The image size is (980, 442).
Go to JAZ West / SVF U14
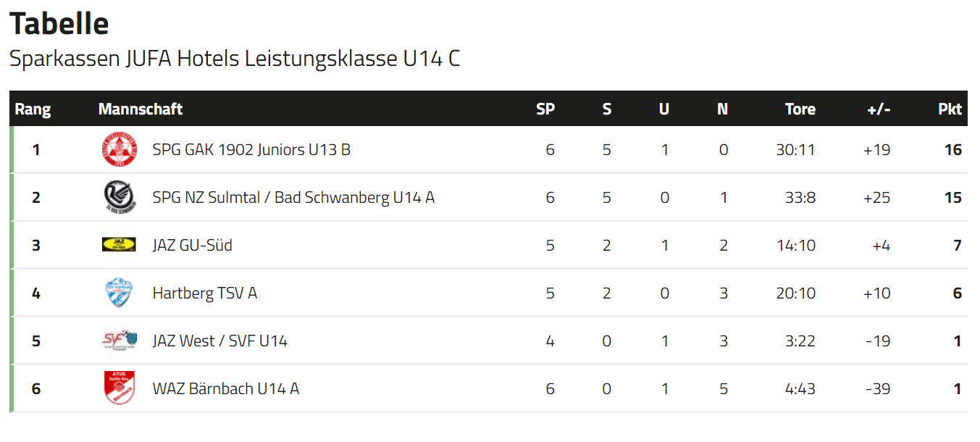tap(219, 341)
